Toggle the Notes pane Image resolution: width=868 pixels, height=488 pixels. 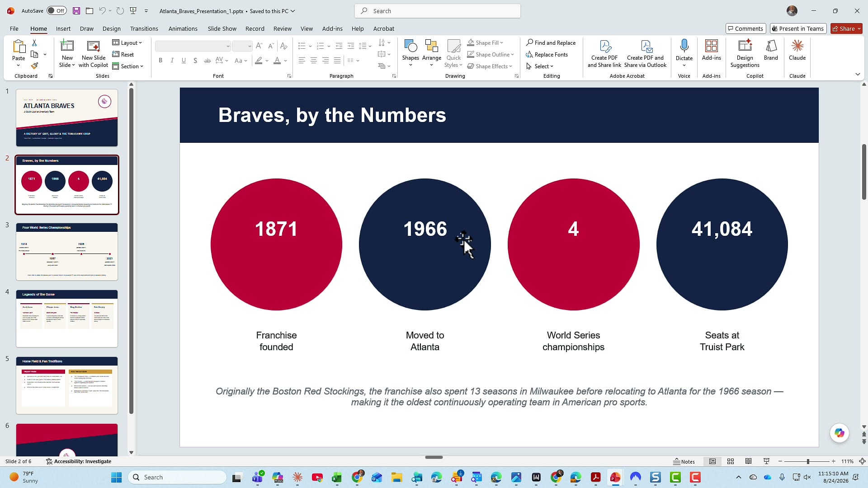coord(684,461)
